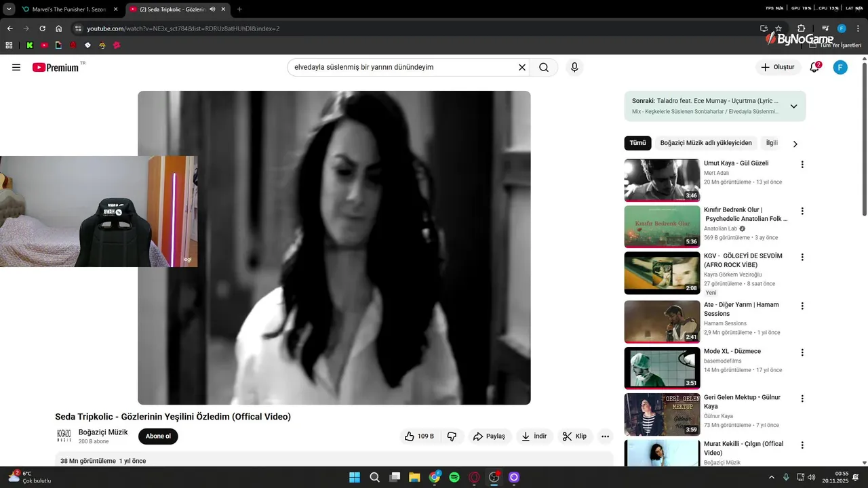Open options for Kınıfır Bedrenk Olur

tap(802, 211)
